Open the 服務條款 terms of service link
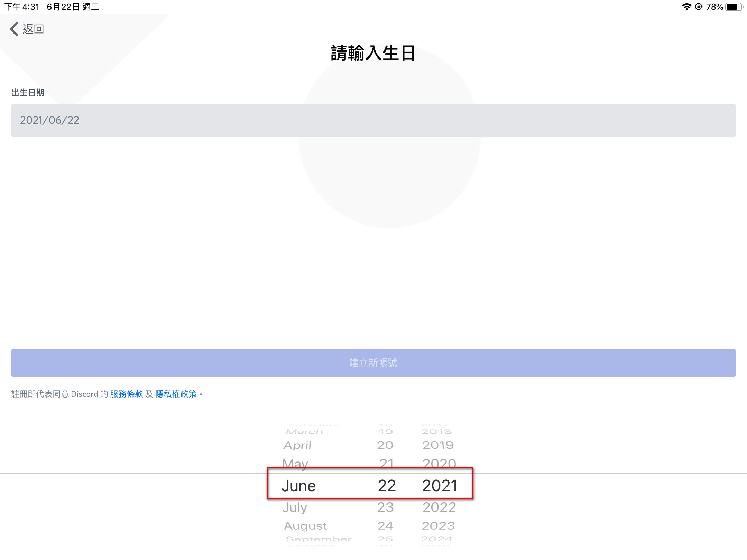 pos(126,394)
